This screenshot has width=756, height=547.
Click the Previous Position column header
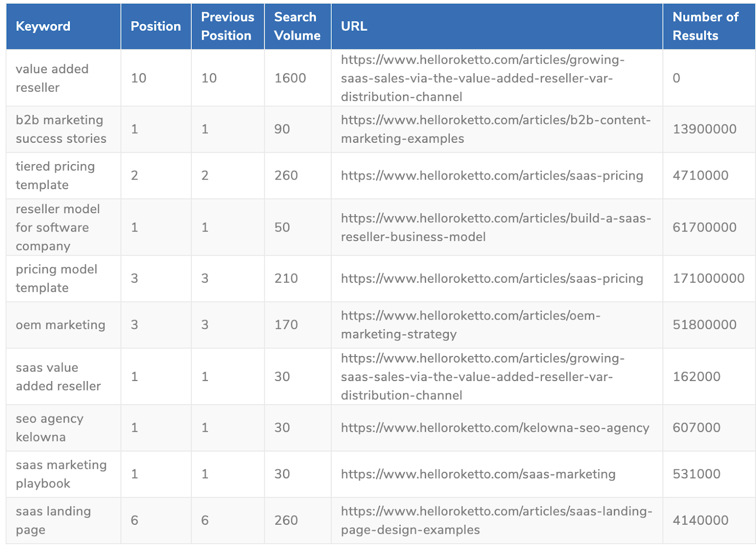tap(227, 26)
